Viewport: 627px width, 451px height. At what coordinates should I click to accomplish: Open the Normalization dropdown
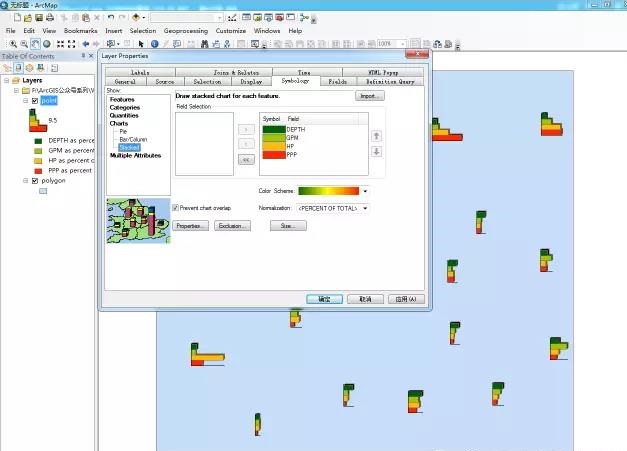(365, 208)
